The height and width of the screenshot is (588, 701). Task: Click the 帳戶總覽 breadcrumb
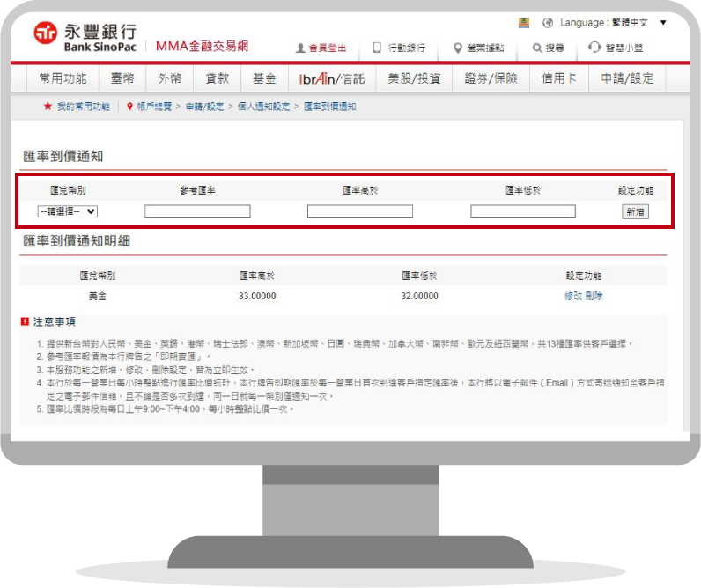(x=154, y=107)
